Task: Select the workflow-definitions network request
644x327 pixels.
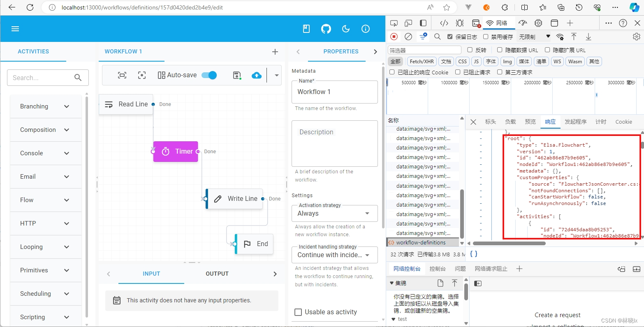Action: 420,242
